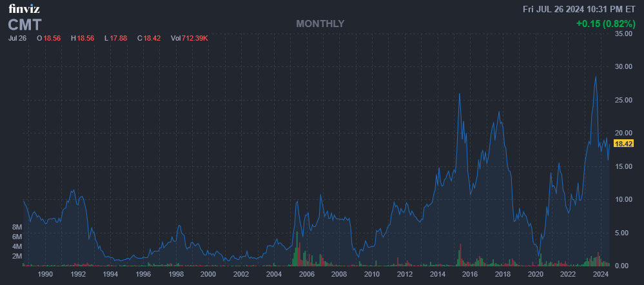Click the CMT ticker symbol
The image size is (644, 285).
[x=25, y=25]
